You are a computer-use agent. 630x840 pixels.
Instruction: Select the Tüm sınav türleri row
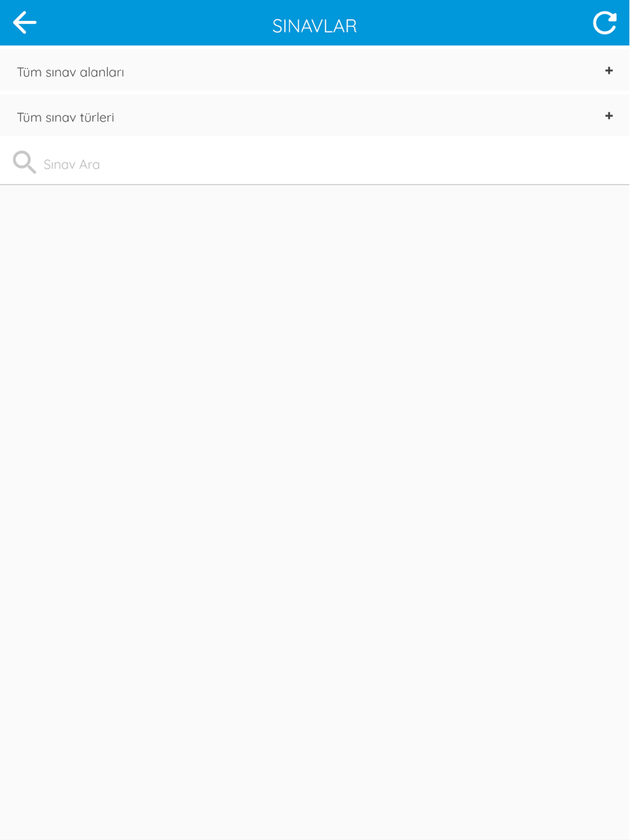(315, 116)
